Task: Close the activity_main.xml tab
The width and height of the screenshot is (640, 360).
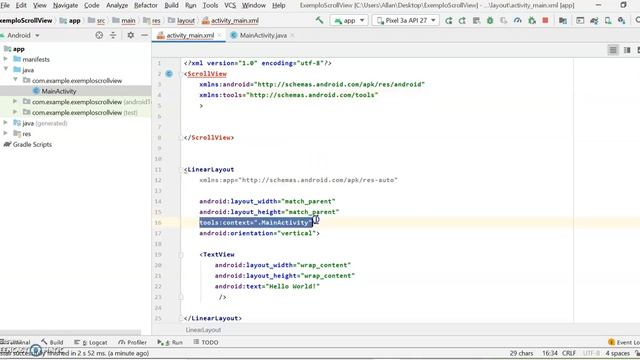Action: click(220, 36)
